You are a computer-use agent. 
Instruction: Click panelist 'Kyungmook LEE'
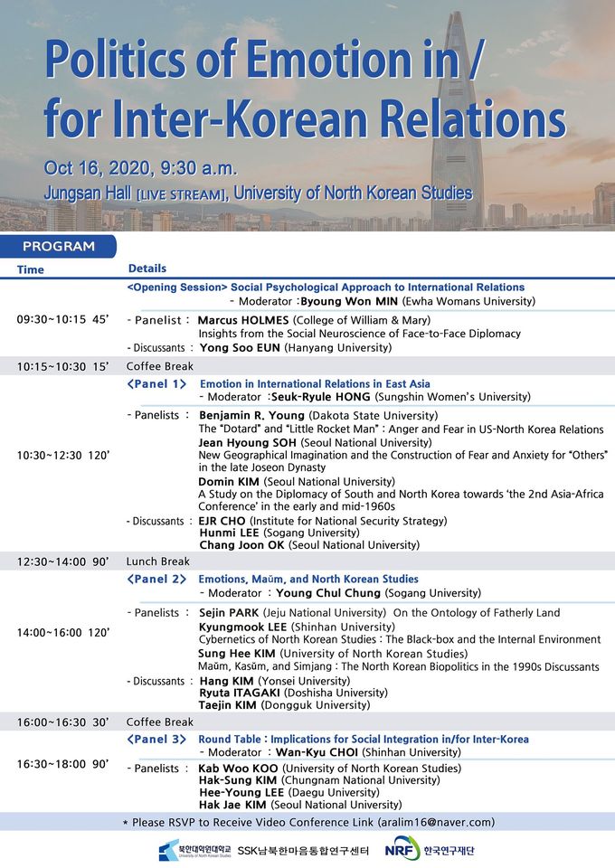[x=243, y=627]
